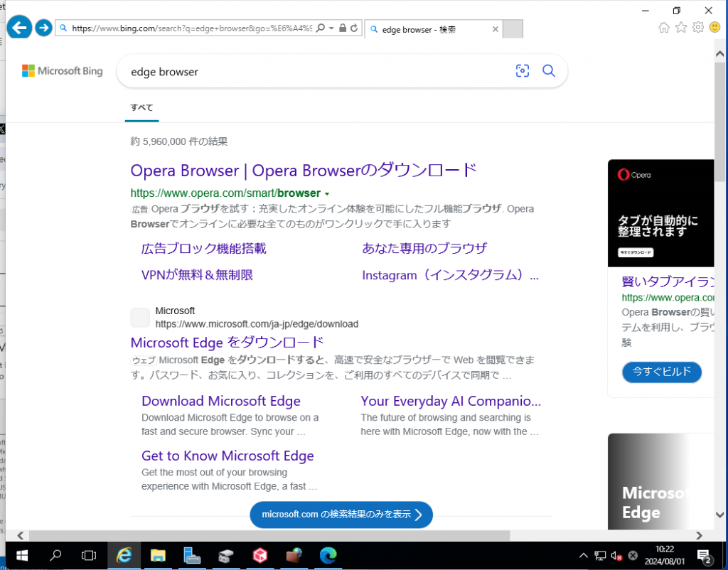Click the '約 5,960,000 件の結果' count text
This screenshot has width=728, height=570.
click(179, 141)
